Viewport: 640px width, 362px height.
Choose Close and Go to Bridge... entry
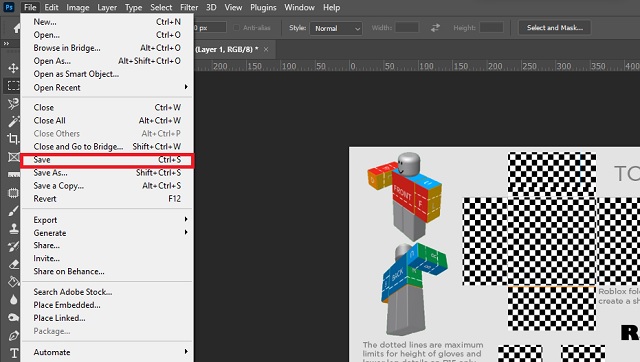tap(107, 146)
